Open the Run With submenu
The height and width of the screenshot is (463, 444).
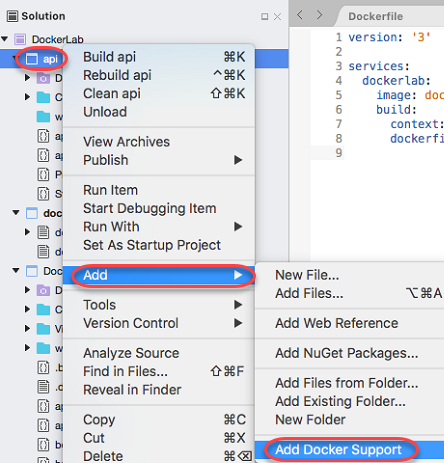(x=159, y=227)
